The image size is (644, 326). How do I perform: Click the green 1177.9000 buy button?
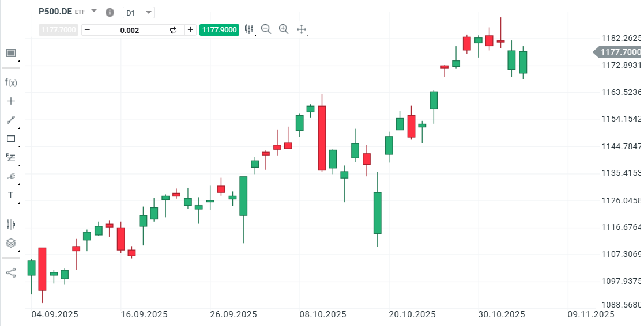pyautogui.click(x=219, y=30)
